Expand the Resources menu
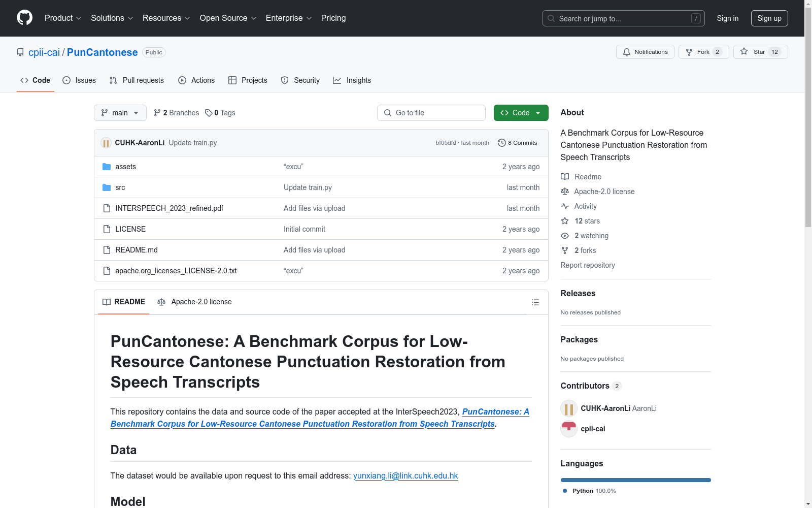The width and height of the screenshot is (812, 508). [166, 18]
